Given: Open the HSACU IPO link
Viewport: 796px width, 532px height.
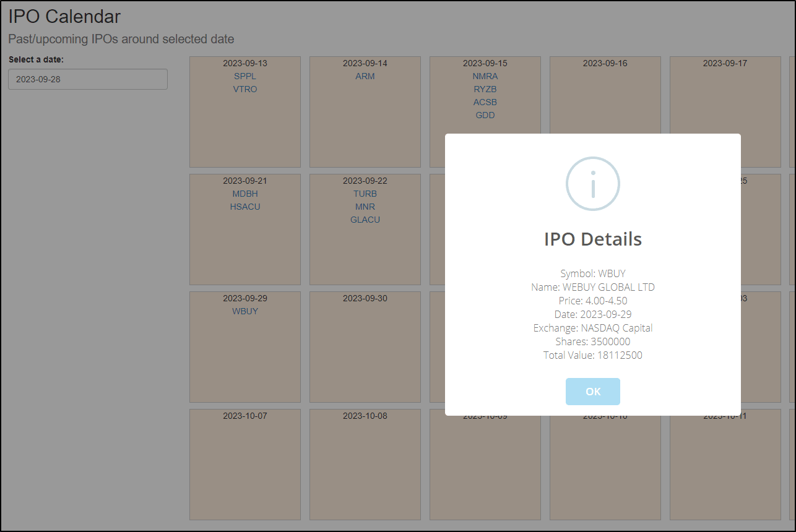Looking at the screenshot, I should coord(245,207).
